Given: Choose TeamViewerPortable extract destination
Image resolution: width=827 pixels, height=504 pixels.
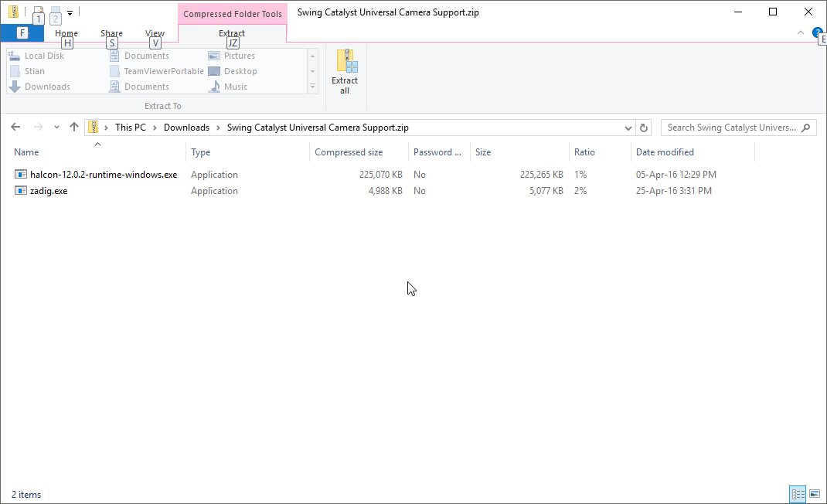Looking at the screenshot, I should point(157,71).
